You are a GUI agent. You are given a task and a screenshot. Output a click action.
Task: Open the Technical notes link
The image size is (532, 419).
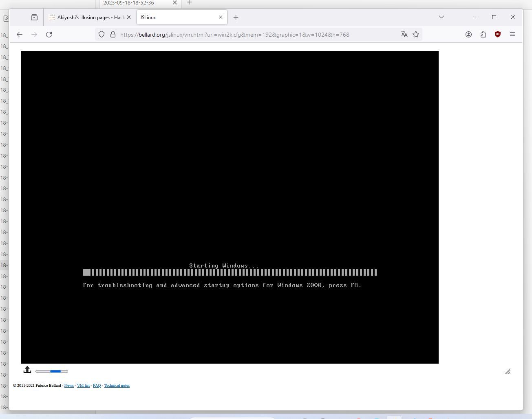click(117, 386)
